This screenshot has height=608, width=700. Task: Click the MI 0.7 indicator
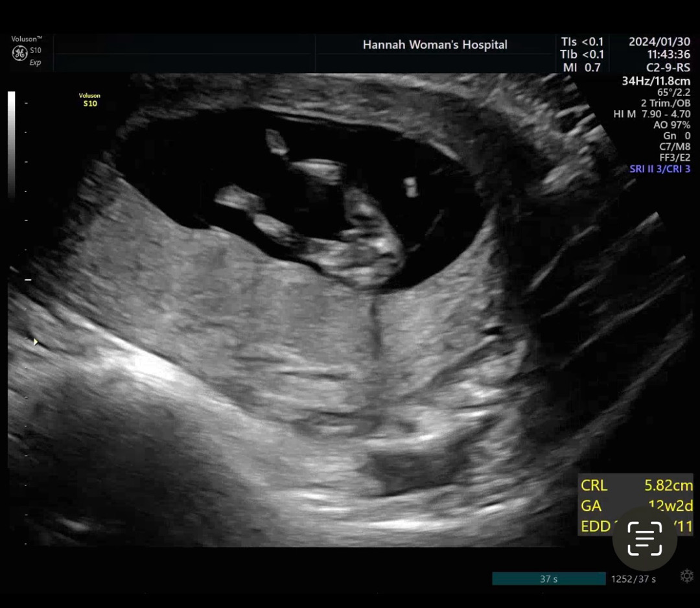(x=581, y=67)
